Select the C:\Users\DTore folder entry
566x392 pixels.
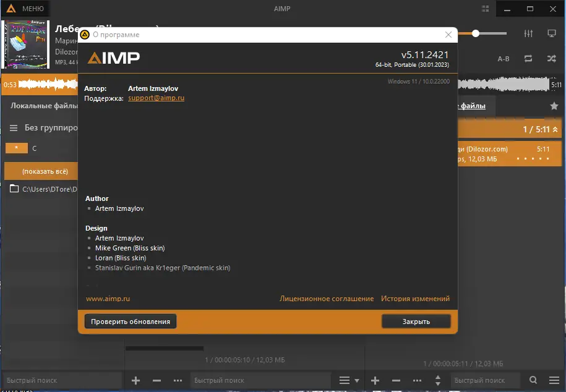tap(43, 189)
